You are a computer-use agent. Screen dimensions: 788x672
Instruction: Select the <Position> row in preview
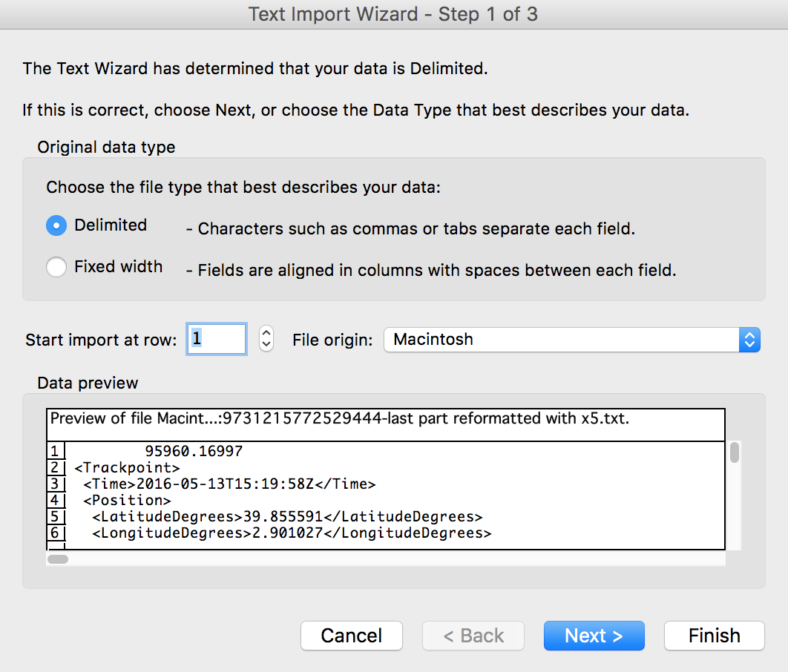click(x=127, y=501)
